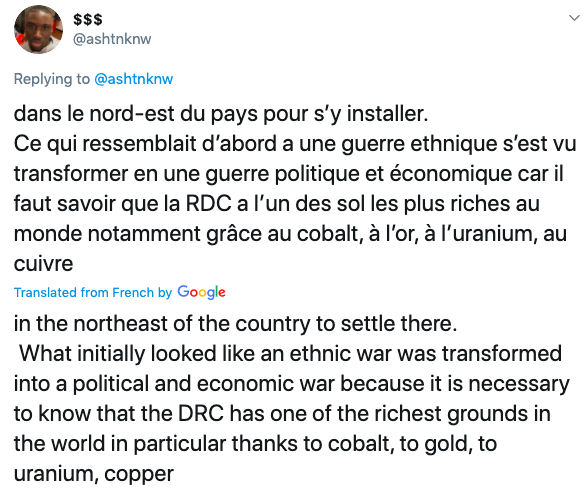Click the French line starting 'Ce qui ressemblait'
Viewport: 587px width, 496px height.
(x=295, y=144)
